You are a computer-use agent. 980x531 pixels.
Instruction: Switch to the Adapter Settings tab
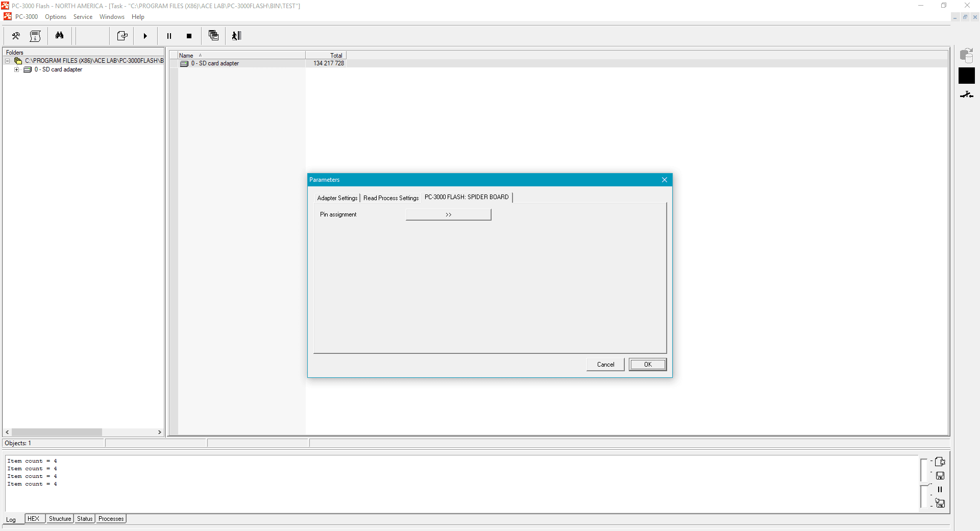point(337,198)
